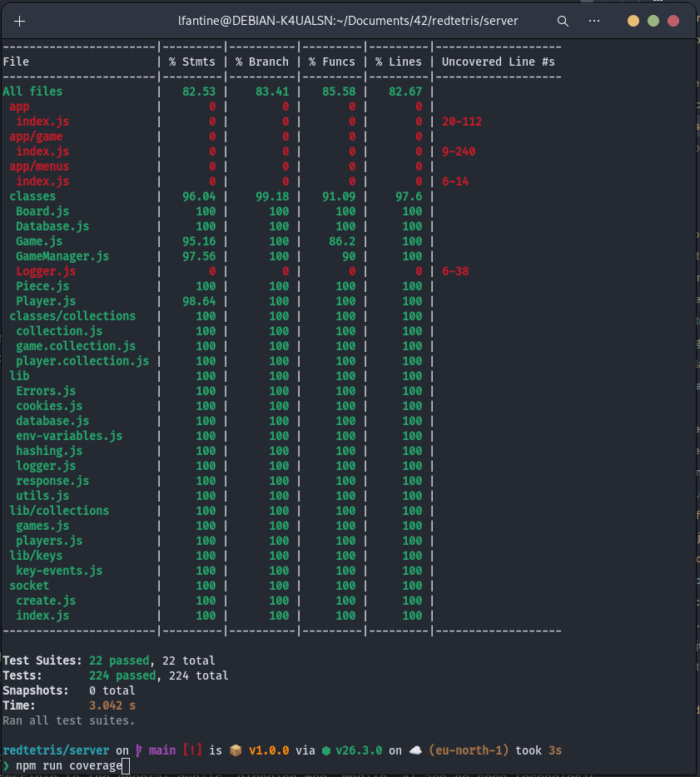The image size is (700, 777).
Task: Click the 'Uncovered Line #s' column header
Action: tap(499, 62)
